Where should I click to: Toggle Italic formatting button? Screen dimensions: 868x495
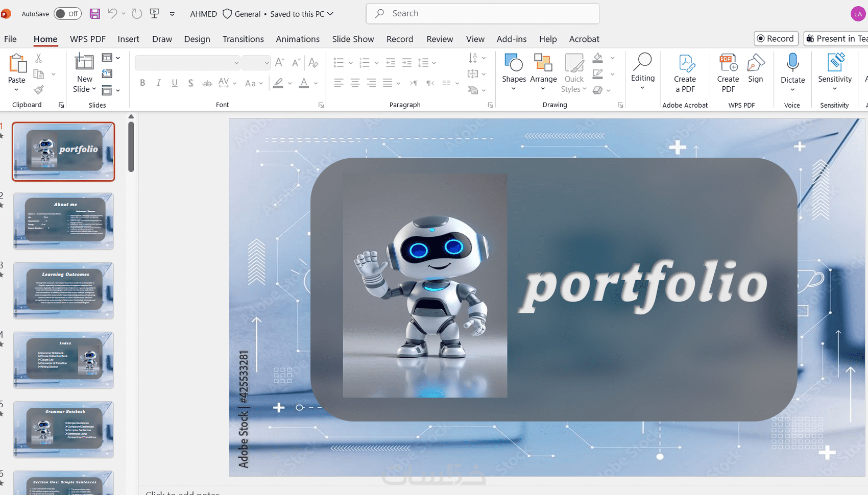click(x=158, y=83)
